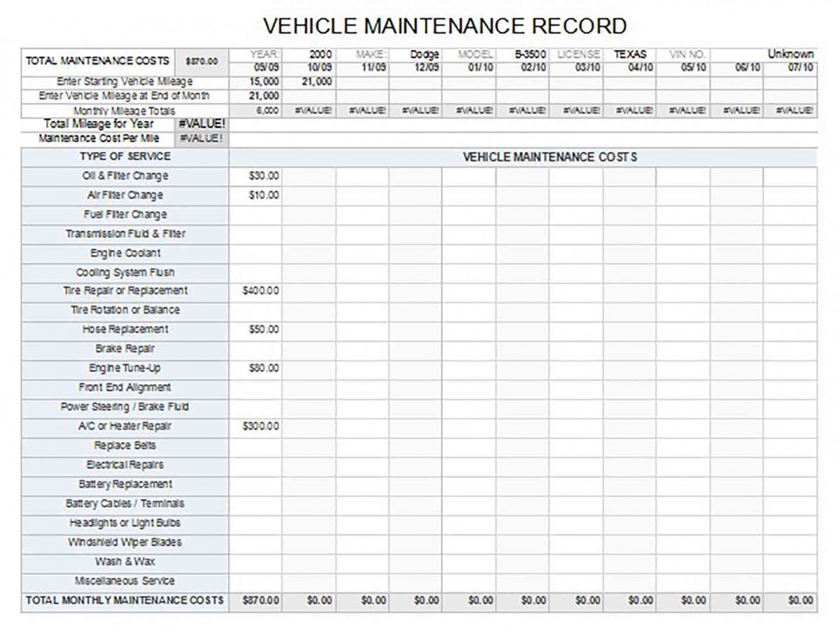
Task: Click the 07/10 month header
Action: point(790,68)
